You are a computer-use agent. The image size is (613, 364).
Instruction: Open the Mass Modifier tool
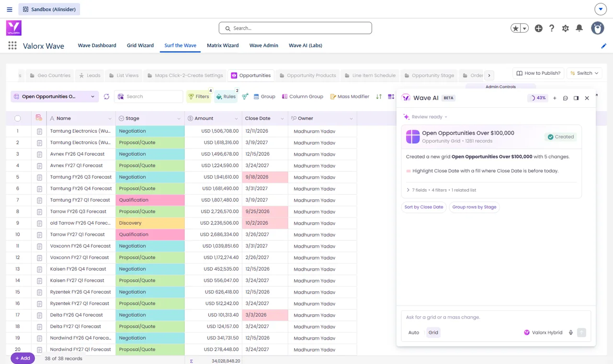pos(350,97)
